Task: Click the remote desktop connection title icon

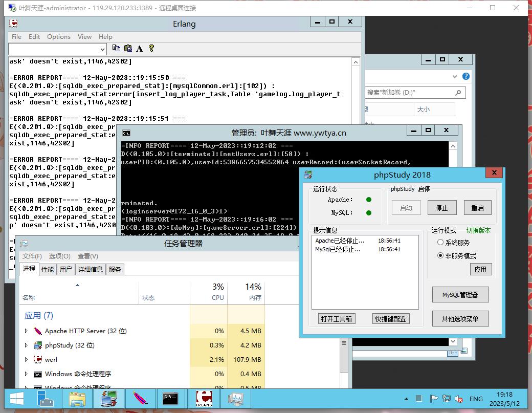Action: (12, 8)
